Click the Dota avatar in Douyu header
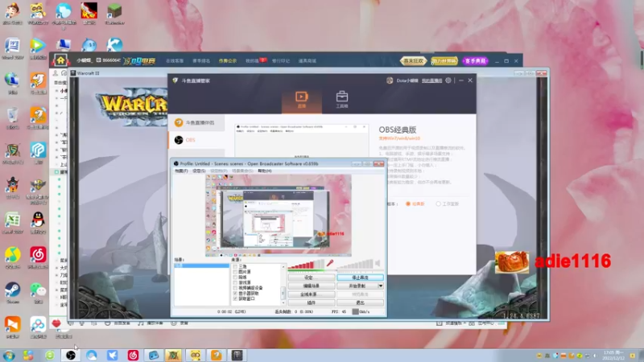The height and width of the screenshot is (362, 644). [390, 80]
